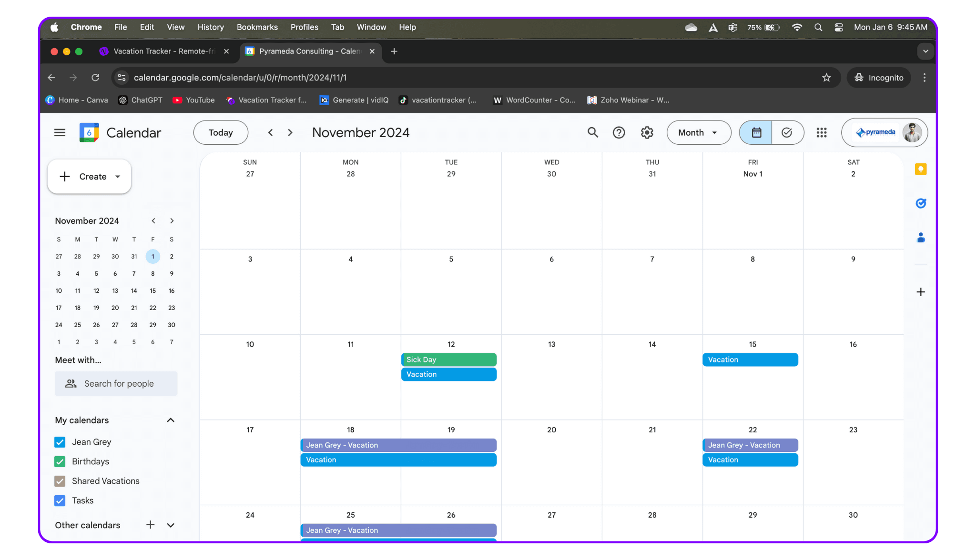Open the Zoho Webinar bookmark
This screenshot has width=976, height=560.
629,100
